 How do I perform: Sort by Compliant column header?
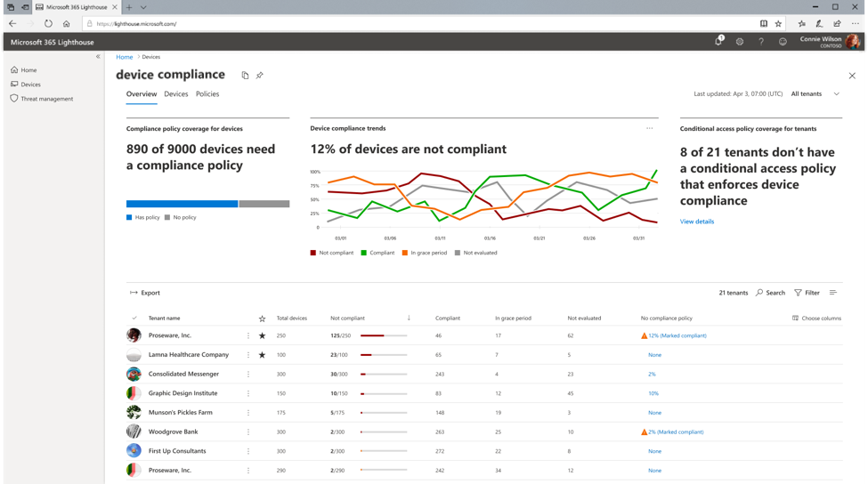(447, 318)
